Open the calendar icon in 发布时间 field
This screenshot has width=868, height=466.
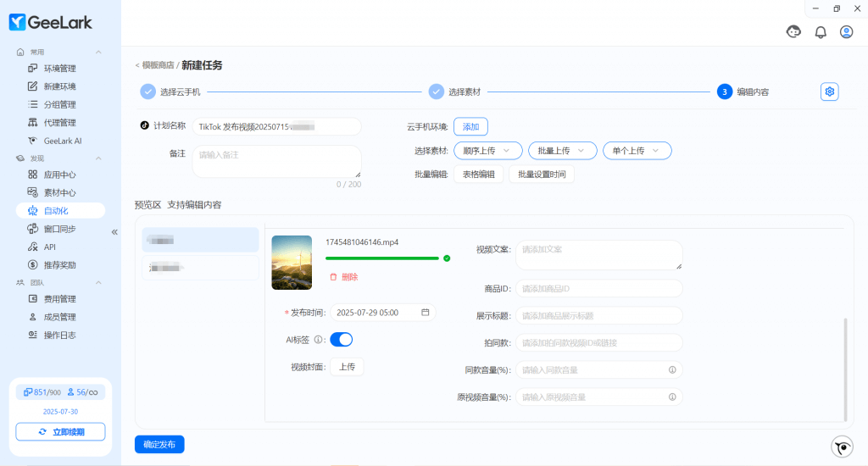click(x=426, y=313)
